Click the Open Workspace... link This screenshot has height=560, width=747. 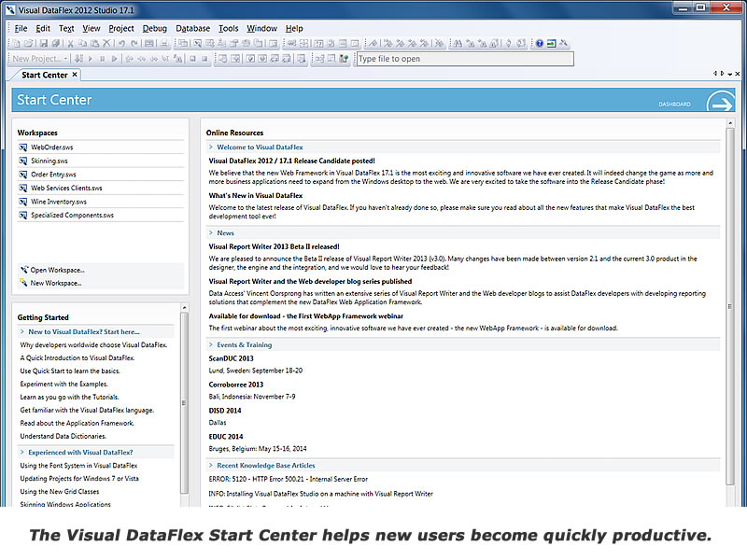click(x=57, y=270)
